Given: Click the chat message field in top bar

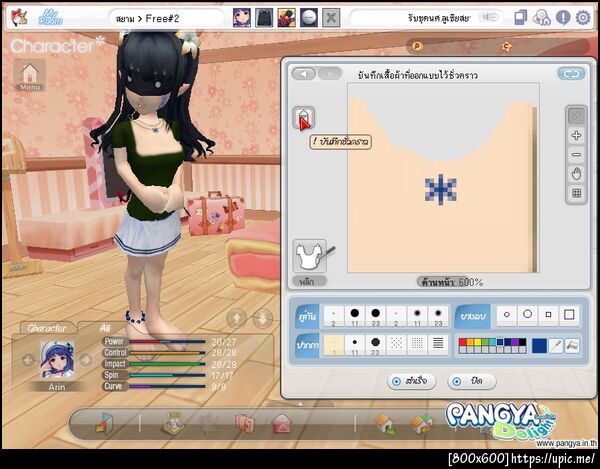Looking at the screenshot, I should click(x=427, y=18).
